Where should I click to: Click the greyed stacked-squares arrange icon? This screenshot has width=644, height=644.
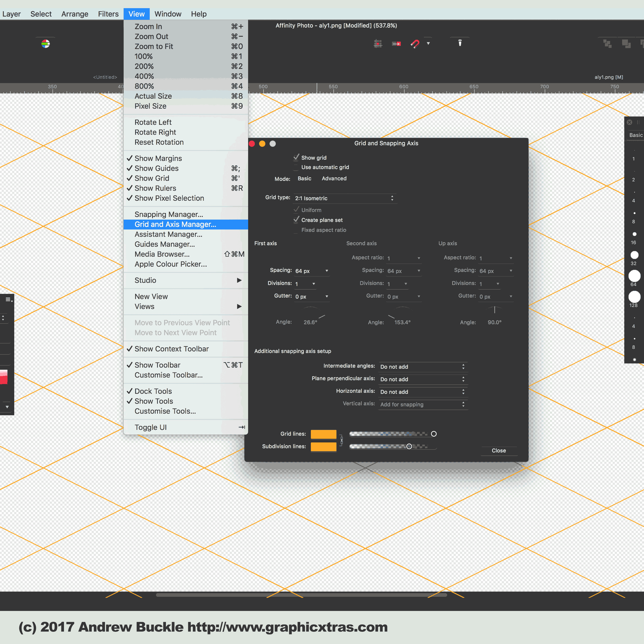[607, 44]
